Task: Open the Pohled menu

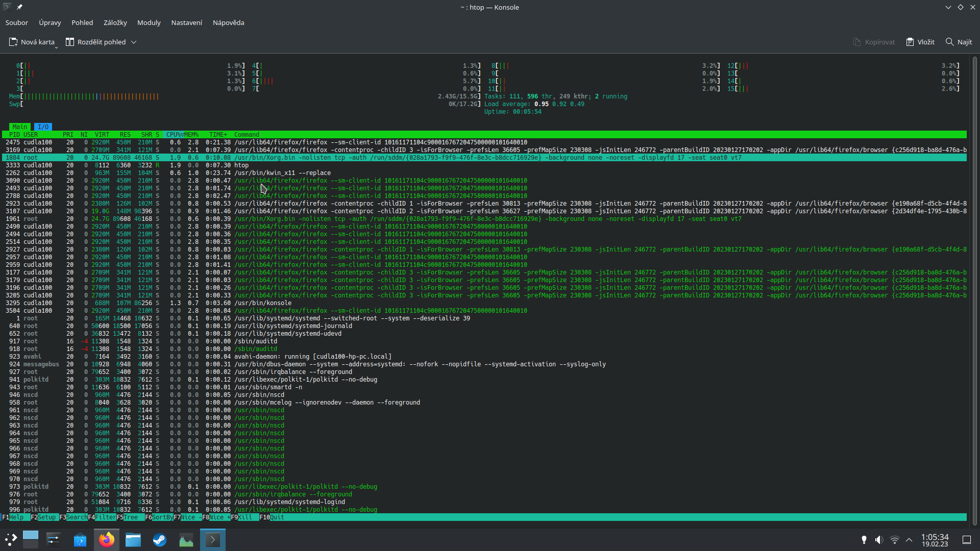Action: coord(82,22)
